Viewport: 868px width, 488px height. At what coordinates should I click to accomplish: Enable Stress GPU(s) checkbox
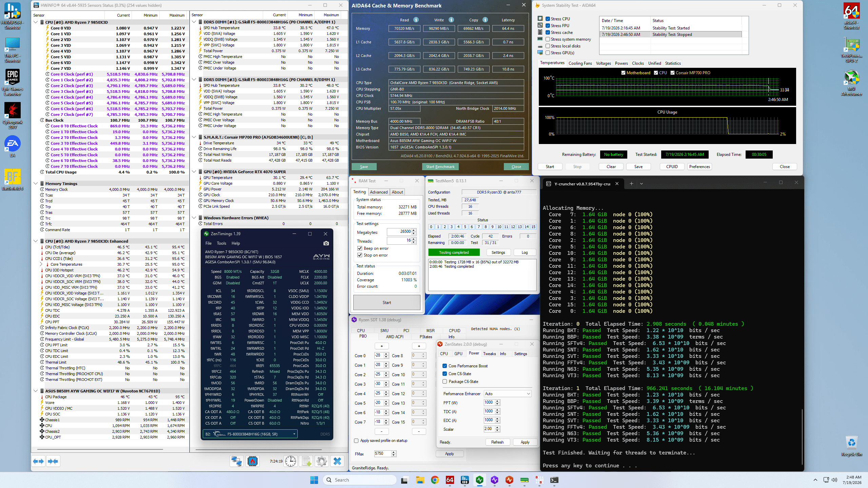click(548, 53)
